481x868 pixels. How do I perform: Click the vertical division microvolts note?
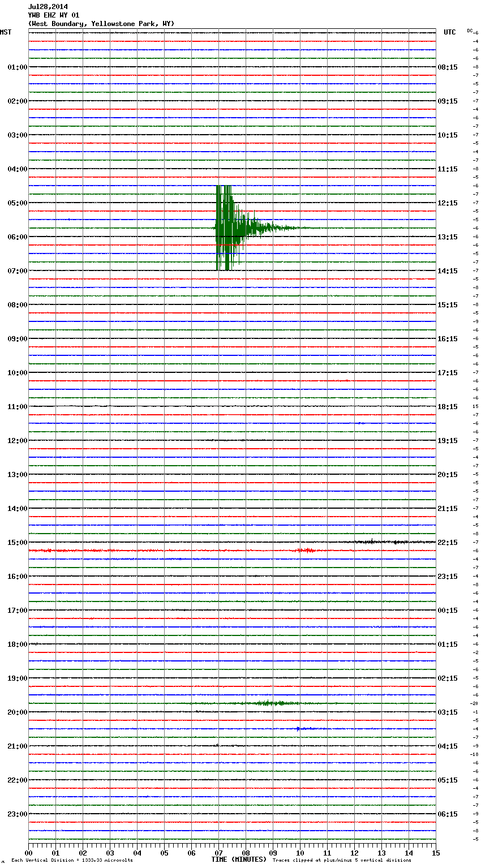pyautogui.click(x=72, y=860)
